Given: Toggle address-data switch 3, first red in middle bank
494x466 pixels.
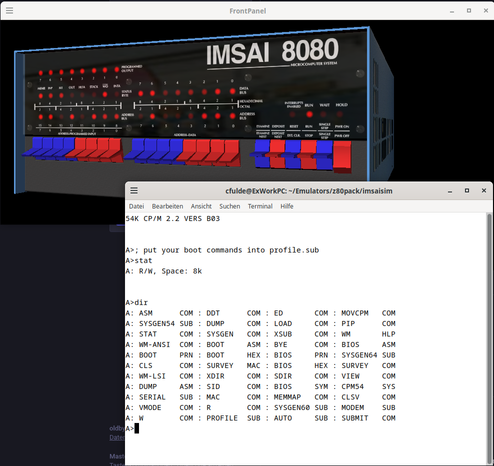Looking at the screenshot, I should pos(188,151).
